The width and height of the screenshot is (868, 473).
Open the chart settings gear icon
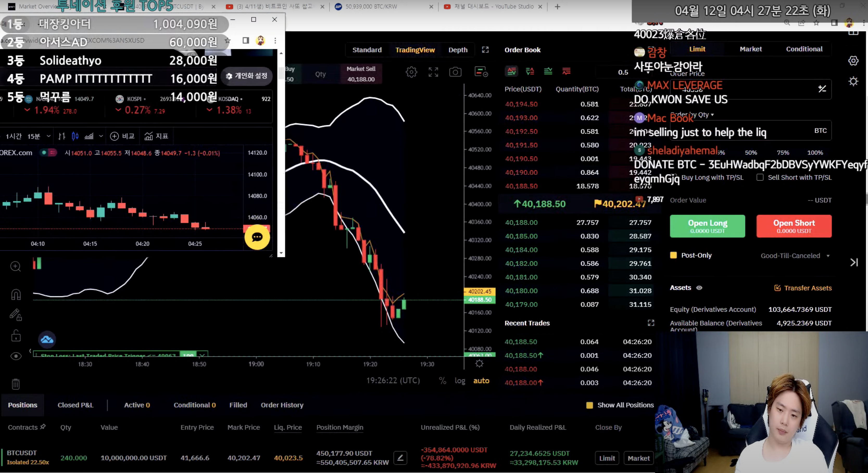click(x=411, y=72)
